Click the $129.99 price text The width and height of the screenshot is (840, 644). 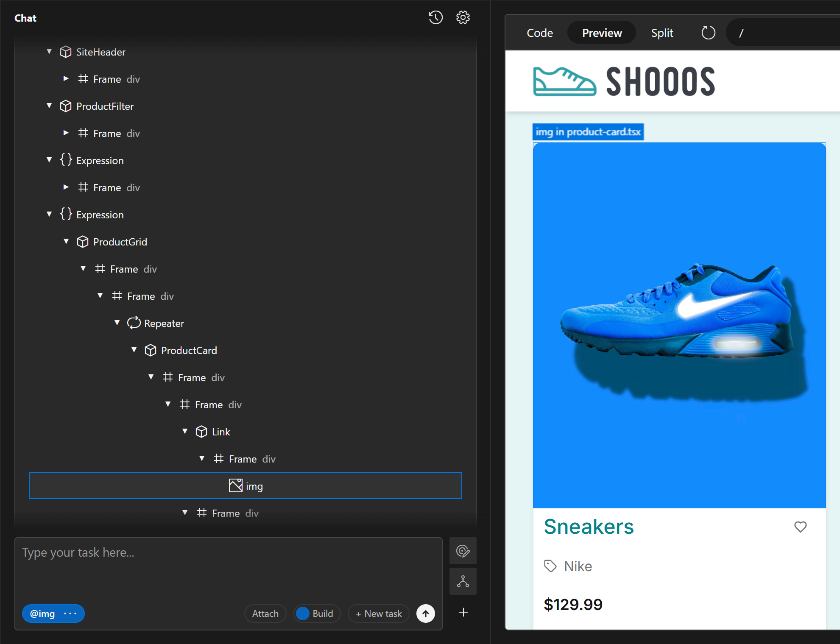(x=573, y=605)
